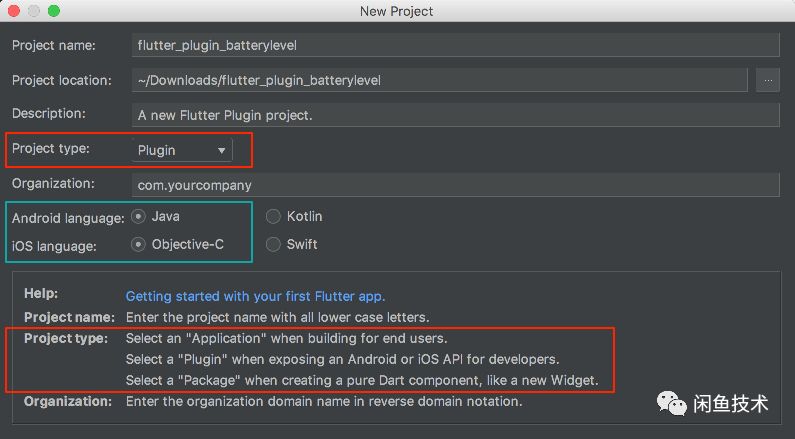Click the Project name field label
Image resolution: width=795 pixels, height=439 pixels.
54,45
